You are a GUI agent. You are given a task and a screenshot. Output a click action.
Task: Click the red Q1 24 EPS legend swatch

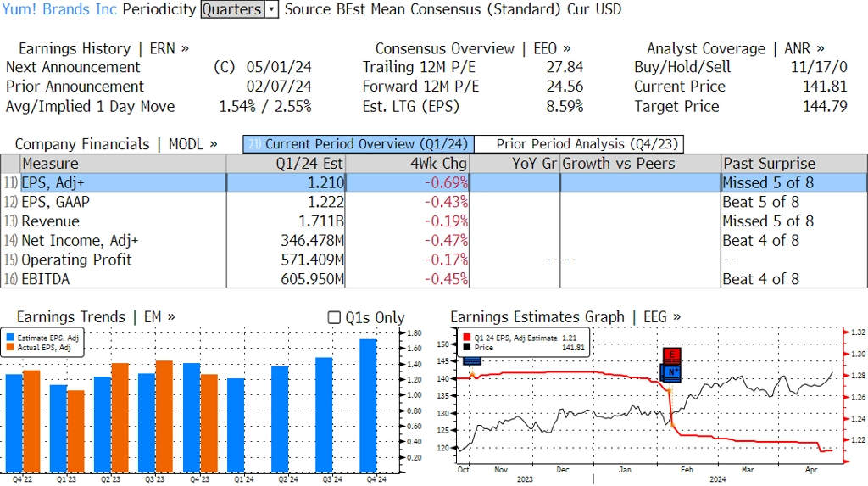[467, 338]
